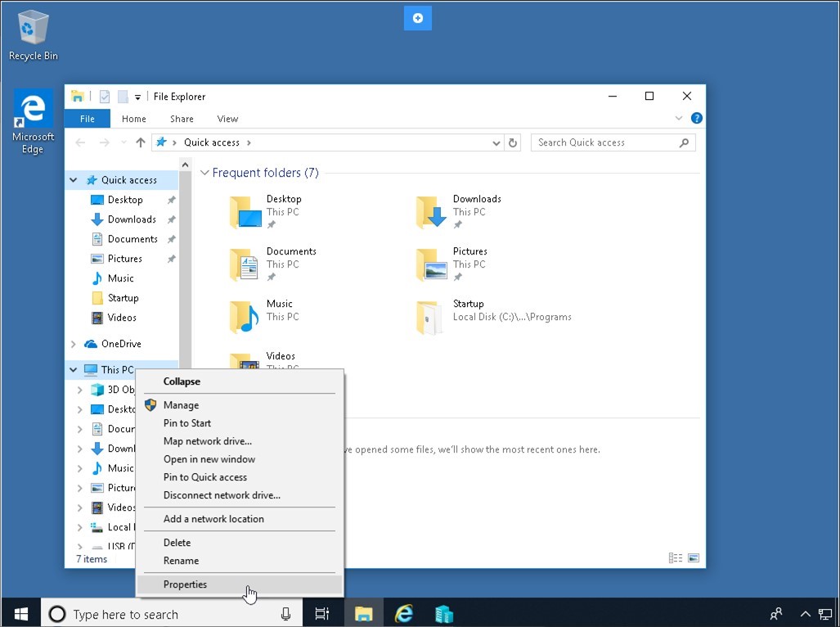The height and width of the screenshot is (627, 840).
Task: Expand the Local Disk tree node
Action: click(80, 527)
